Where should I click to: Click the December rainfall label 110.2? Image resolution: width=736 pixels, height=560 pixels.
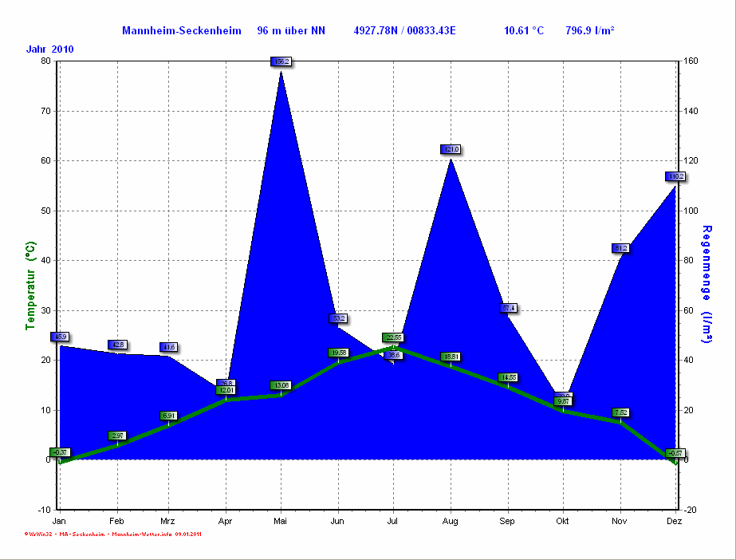point(675,176)
